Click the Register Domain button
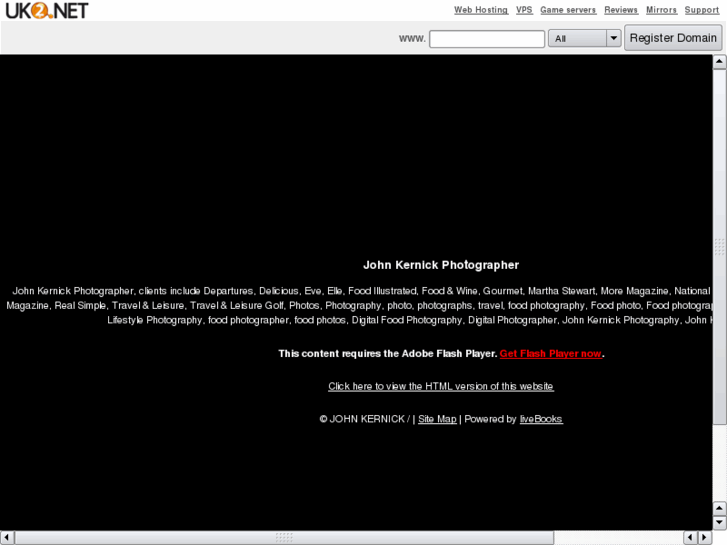The image size is (727, 545). (673, 38)
